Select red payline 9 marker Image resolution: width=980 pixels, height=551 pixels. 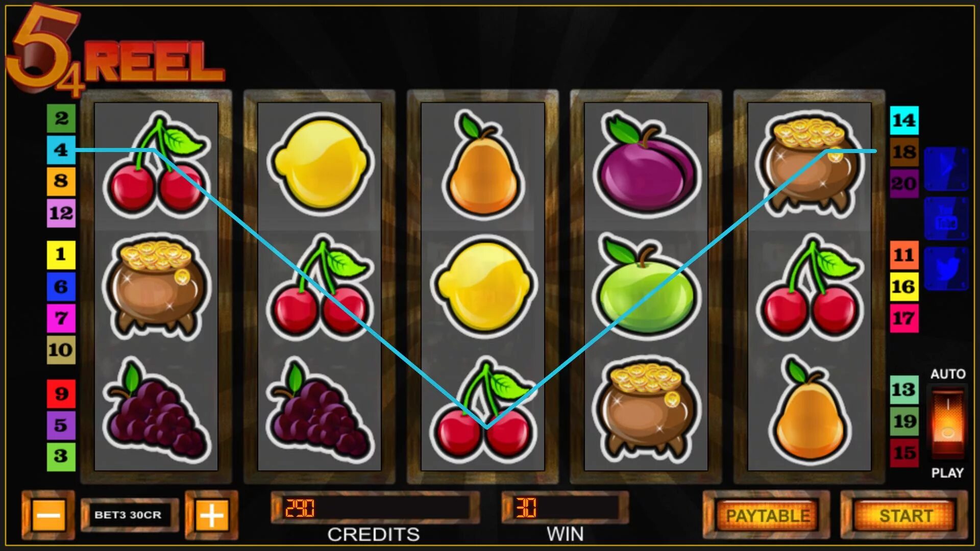[61, 393]
